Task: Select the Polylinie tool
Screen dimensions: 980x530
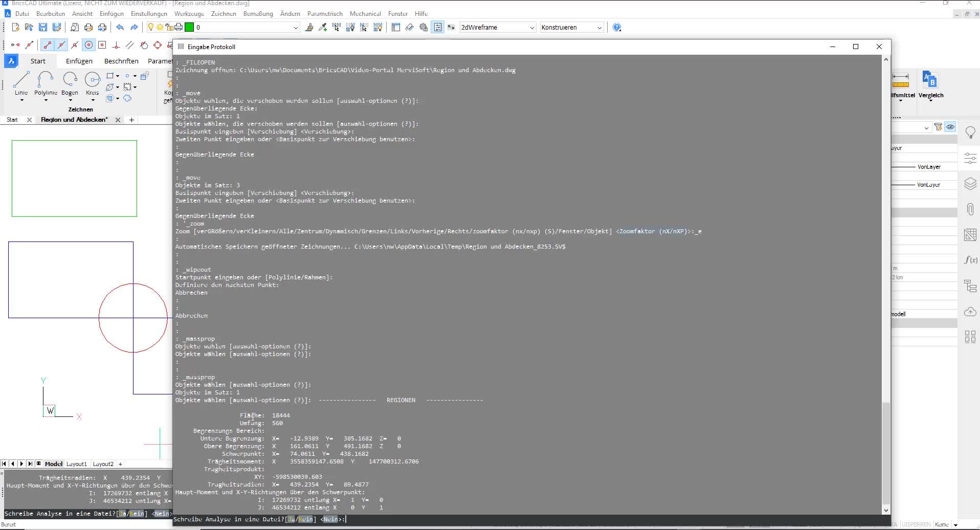Action: [46, 83]
